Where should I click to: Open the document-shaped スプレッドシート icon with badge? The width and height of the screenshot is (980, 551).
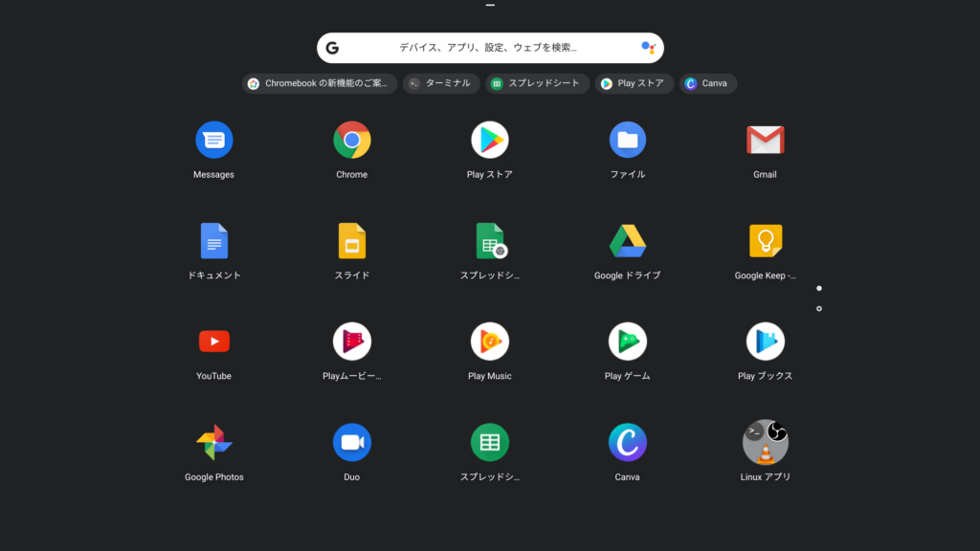click(x=491, y=240)
